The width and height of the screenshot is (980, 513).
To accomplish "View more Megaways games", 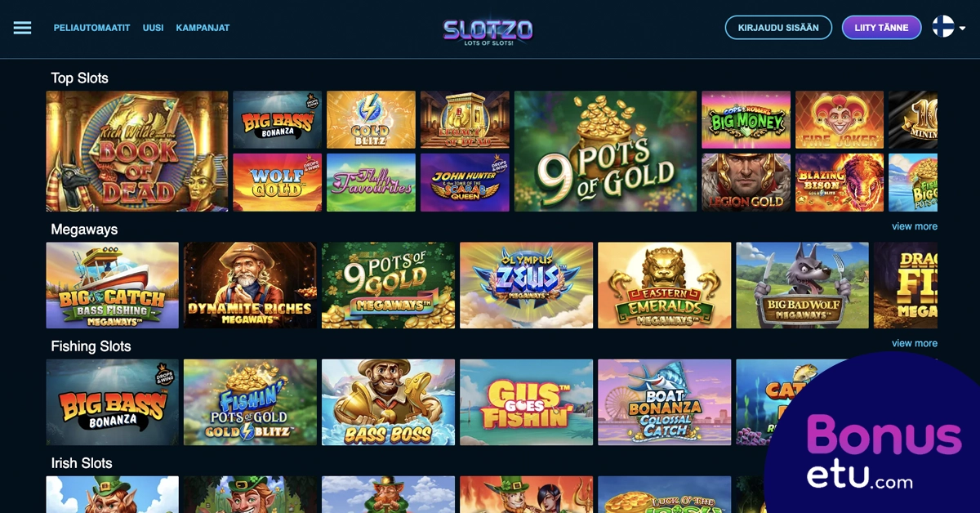I will [914, 226].
